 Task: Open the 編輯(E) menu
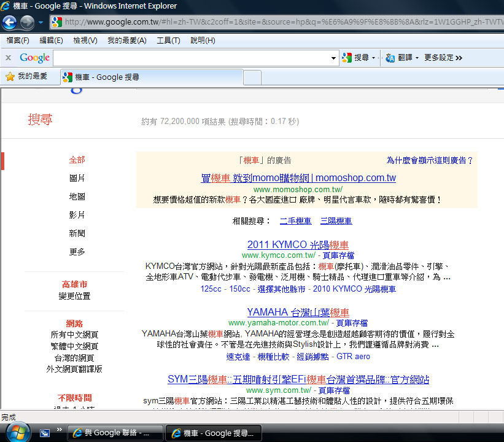51,41
